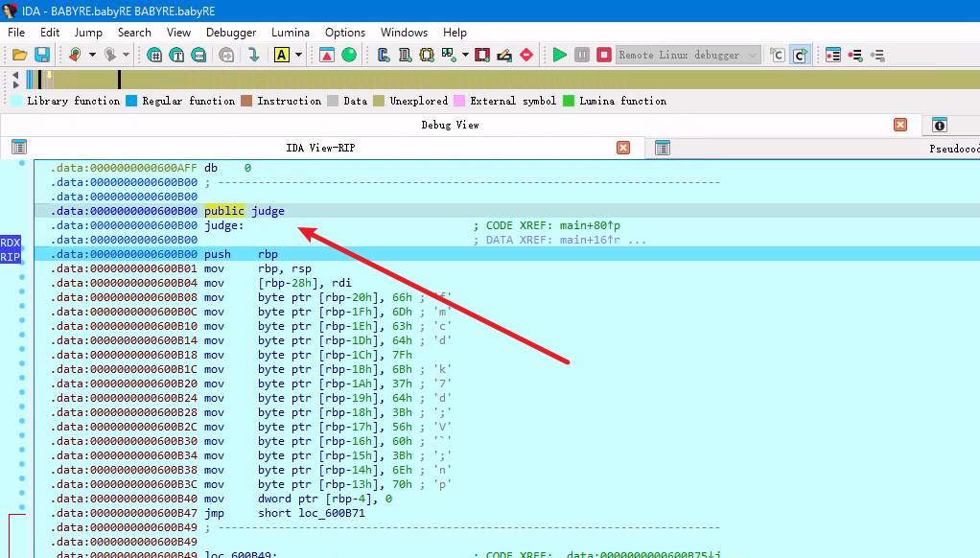Click the yellow 'A' text icon
The width and height of the screenshot is (980, 558).
pos(282,55)
